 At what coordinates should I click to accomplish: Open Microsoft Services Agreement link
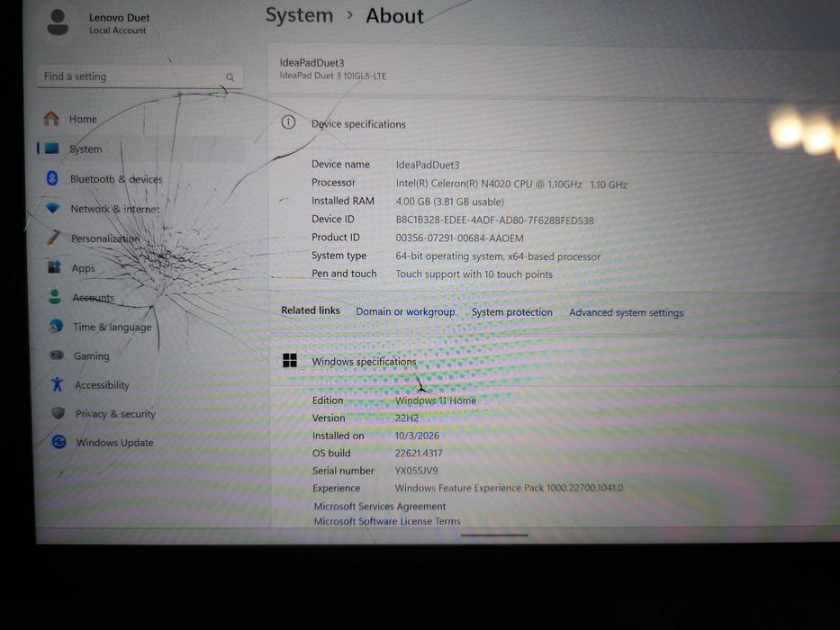click(379, 506)
